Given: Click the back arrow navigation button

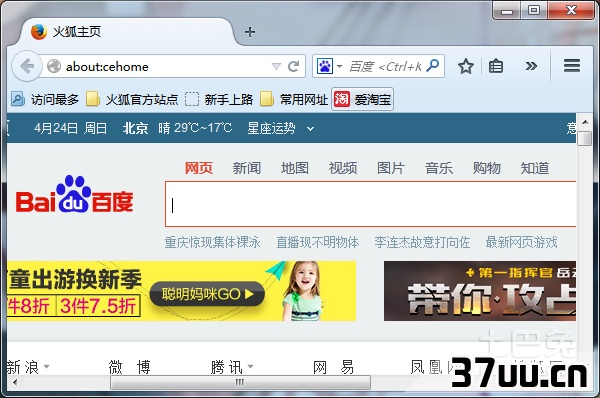Looking at the screenshot, I should pyautogui.click(x=26, y=66).
